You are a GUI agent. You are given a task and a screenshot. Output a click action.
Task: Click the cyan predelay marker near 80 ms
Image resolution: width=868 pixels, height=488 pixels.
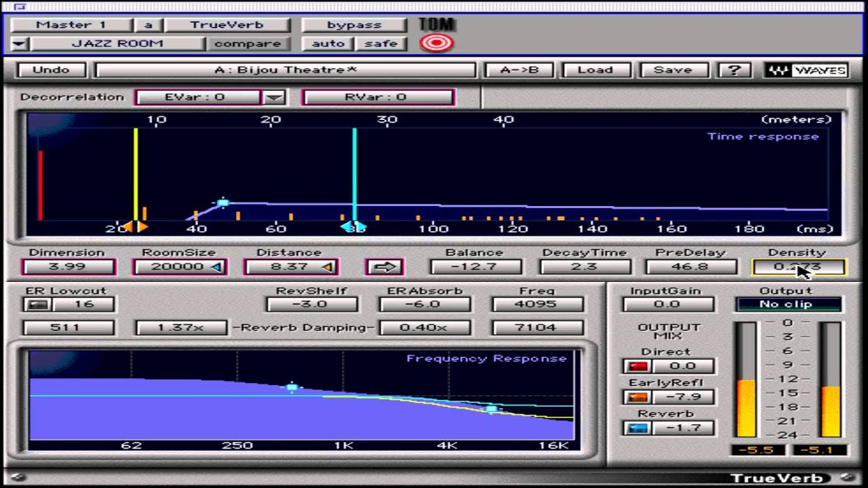click(353, 227)
